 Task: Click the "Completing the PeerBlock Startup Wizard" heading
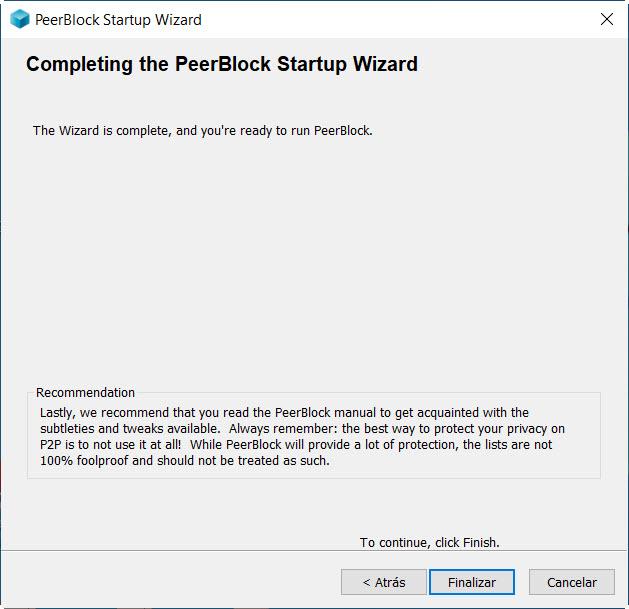pyautogui.click(x=222, y=65)
